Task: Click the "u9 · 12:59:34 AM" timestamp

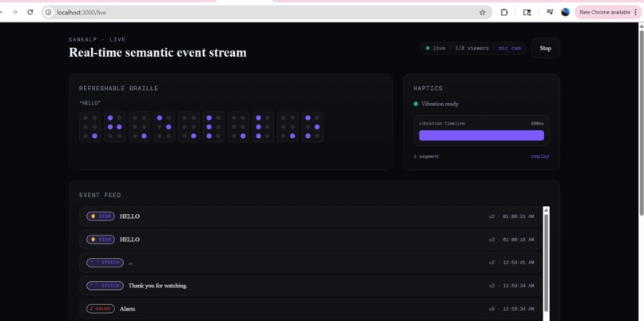Action: (x=511, y=308)
